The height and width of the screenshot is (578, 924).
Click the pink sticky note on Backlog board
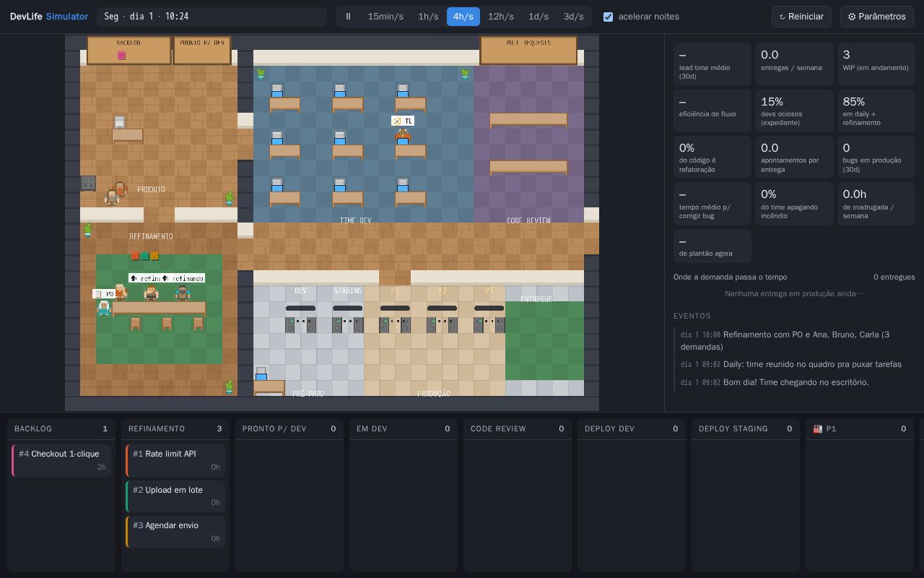click(121, 56)
